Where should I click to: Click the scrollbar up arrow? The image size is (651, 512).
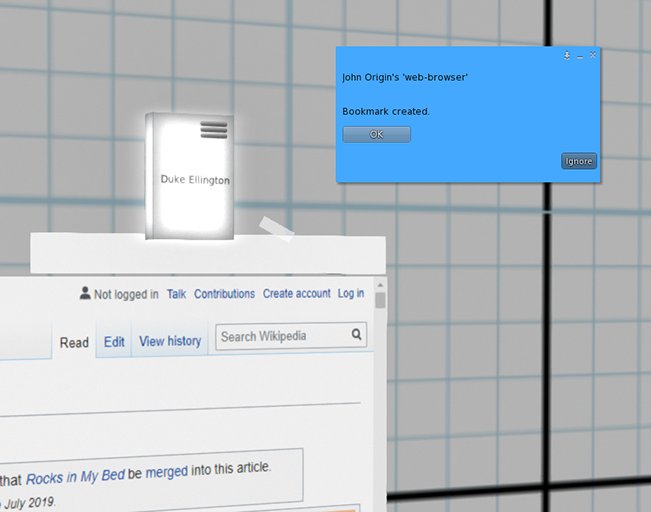380,300
